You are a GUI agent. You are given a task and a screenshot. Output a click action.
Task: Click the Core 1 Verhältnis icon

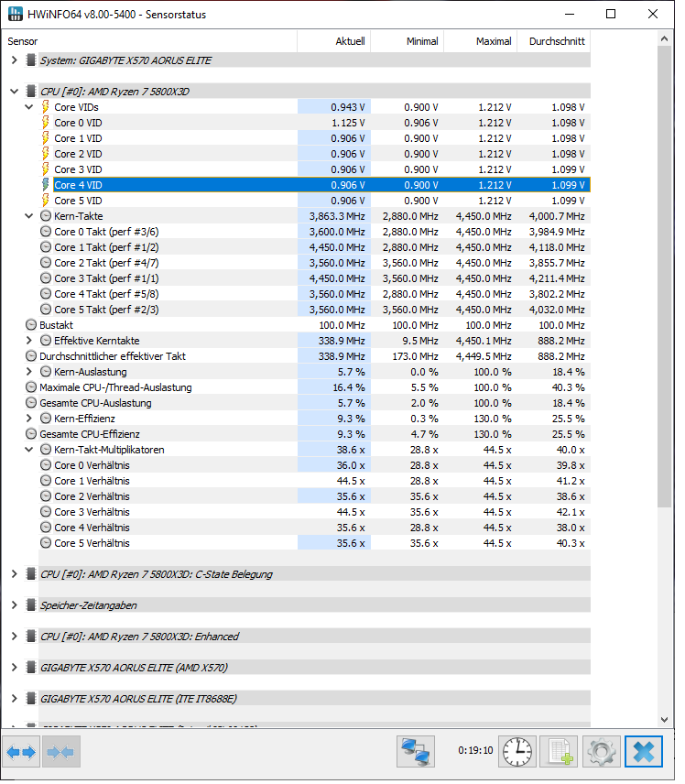[46, 482]
